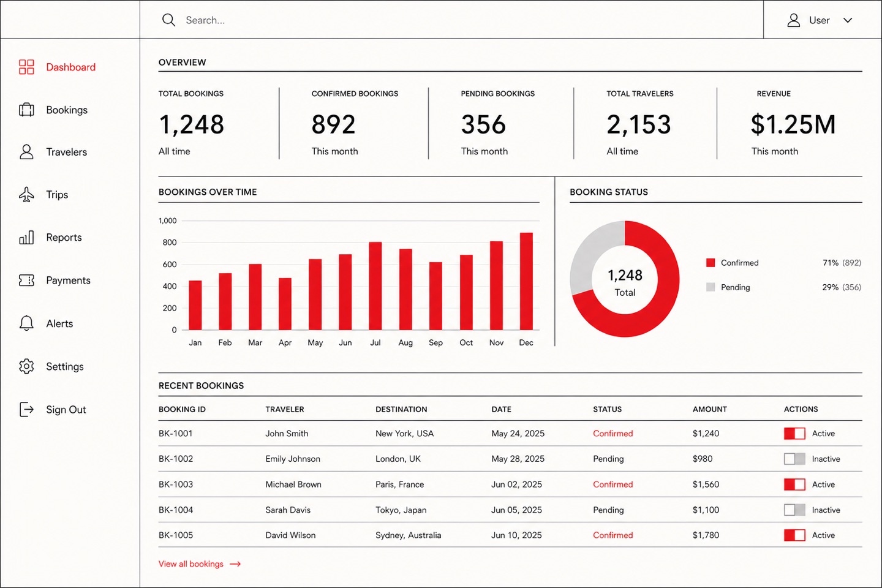Open Dashboard in the sidebar
This screenshot has width=882, height=588.
coord(58,67)
